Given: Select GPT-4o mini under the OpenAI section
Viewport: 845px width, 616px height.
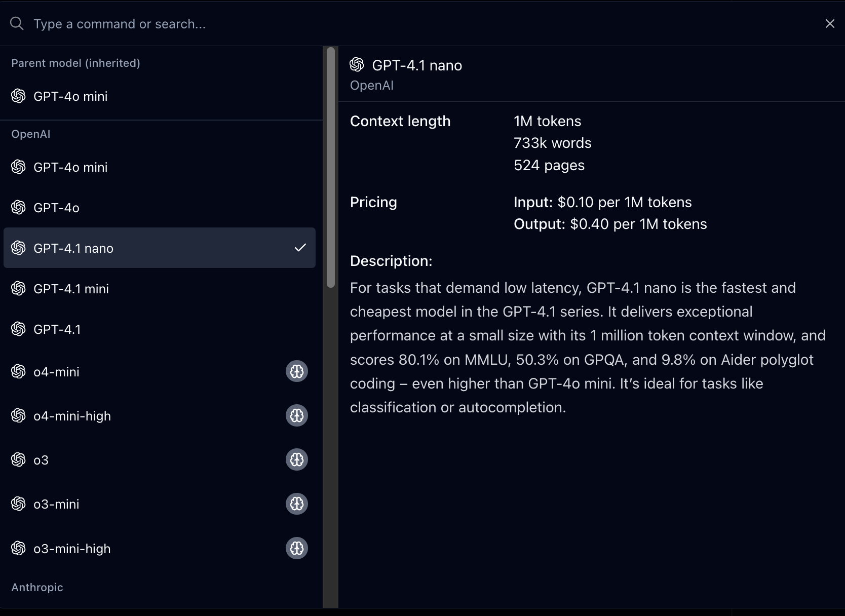Looking at the screenshot, I should coord(70,167).
